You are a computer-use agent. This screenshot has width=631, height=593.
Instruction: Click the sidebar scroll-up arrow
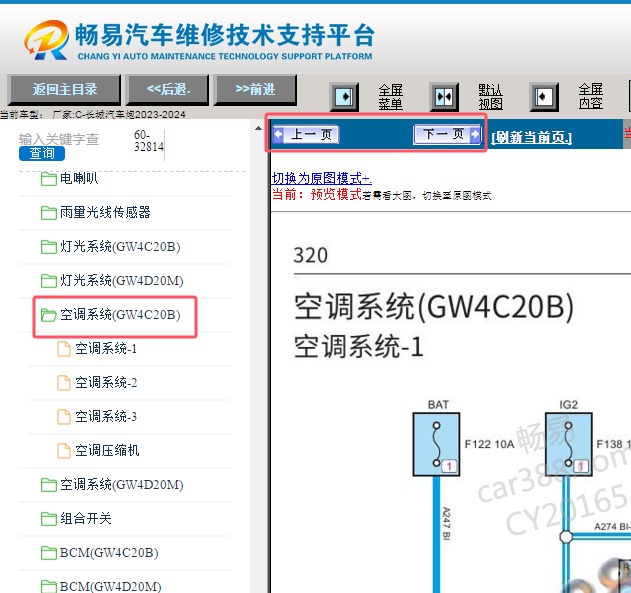[258, 128]
